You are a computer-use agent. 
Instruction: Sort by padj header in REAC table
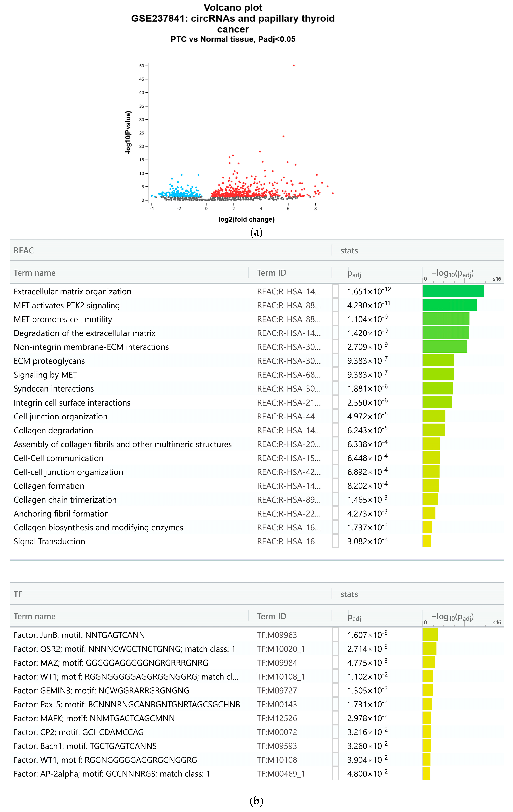[x=354, y=274]
